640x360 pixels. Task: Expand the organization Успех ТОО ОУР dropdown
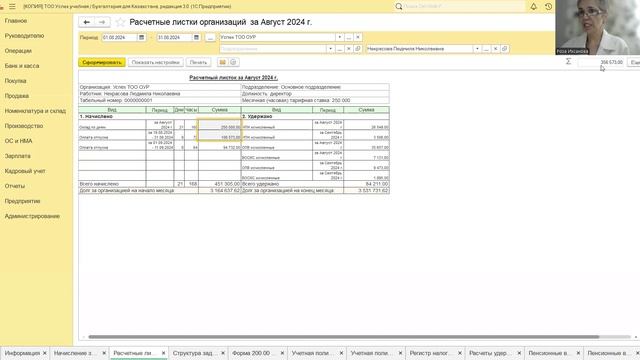339,37
